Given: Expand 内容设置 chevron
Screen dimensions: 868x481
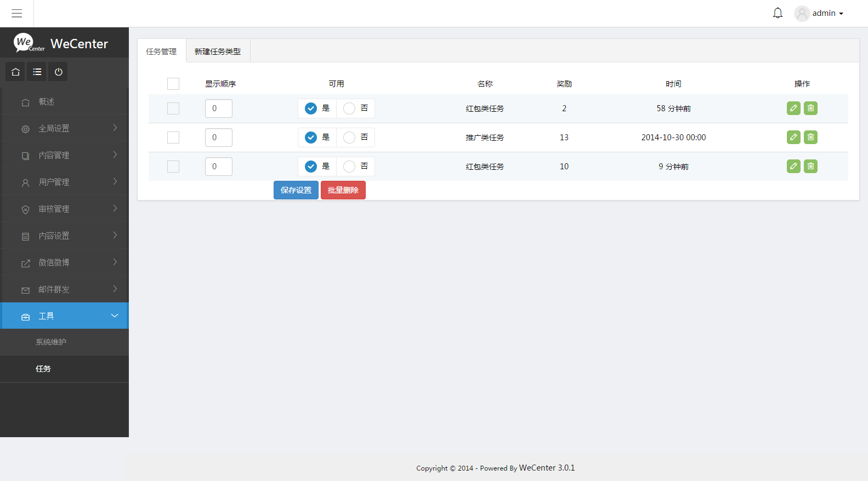Looking at the screenshot, I should point(115,235).
